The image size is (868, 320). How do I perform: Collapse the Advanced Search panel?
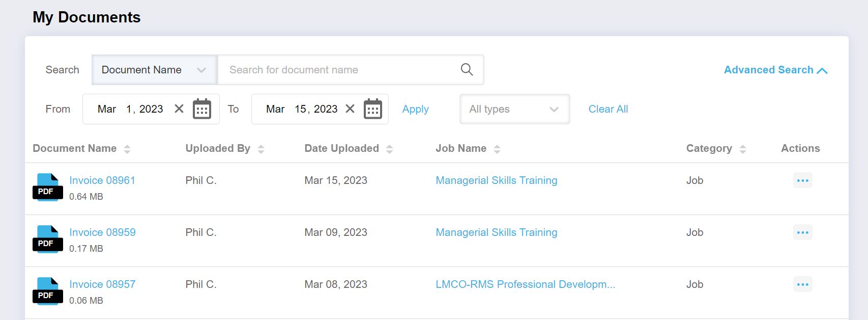pyautogui.click(x=775, y=70)
